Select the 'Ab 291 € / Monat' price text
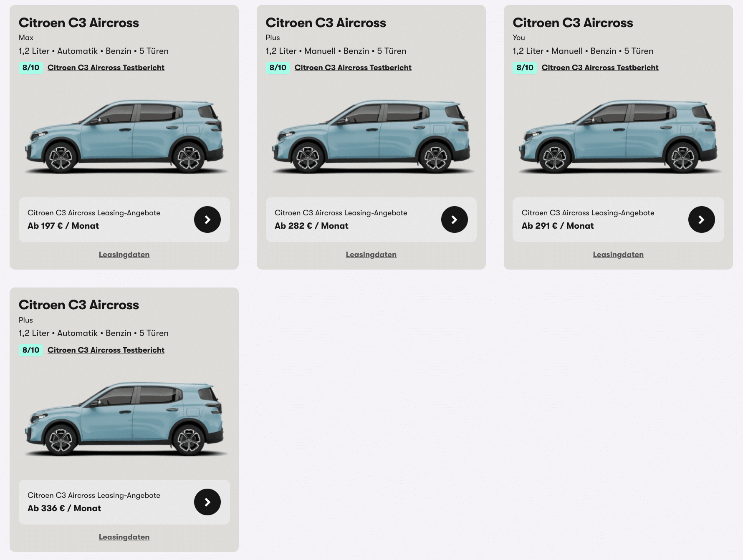743x560 pixels. [558, 226]
